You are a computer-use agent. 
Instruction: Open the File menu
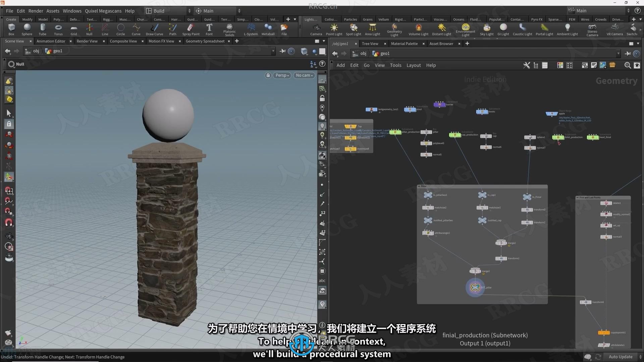click(10, 11)
